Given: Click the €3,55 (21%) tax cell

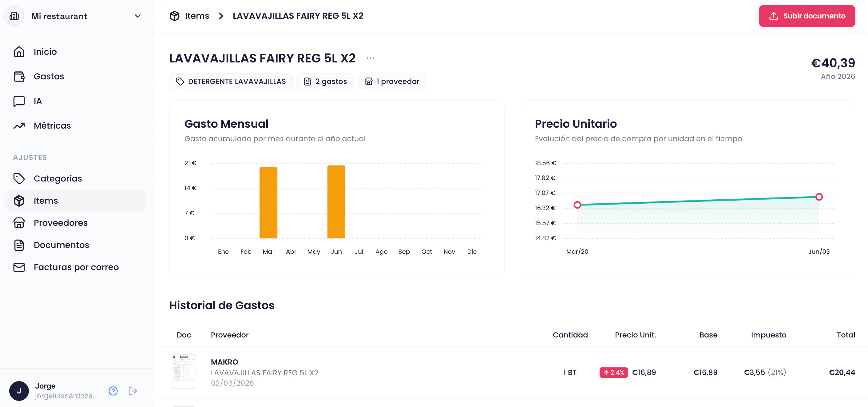Looking at the screenshot, I should [x=765, y=372].
